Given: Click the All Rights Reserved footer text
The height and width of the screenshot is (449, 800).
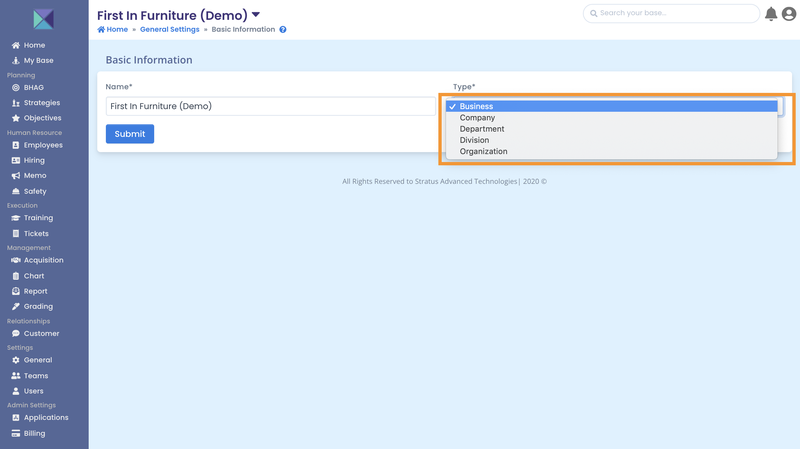Looking at the screenshot, I should [x=444, y=182].
